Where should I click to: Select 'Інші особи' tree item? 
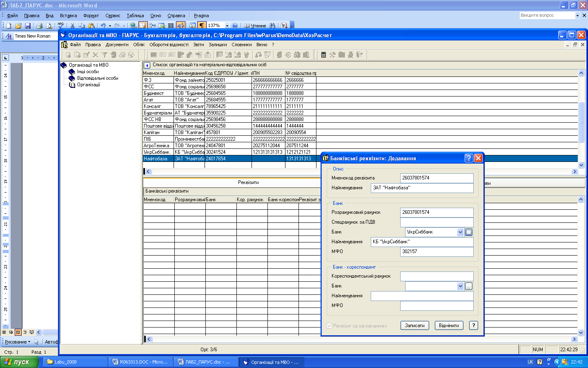pos(88,72)
